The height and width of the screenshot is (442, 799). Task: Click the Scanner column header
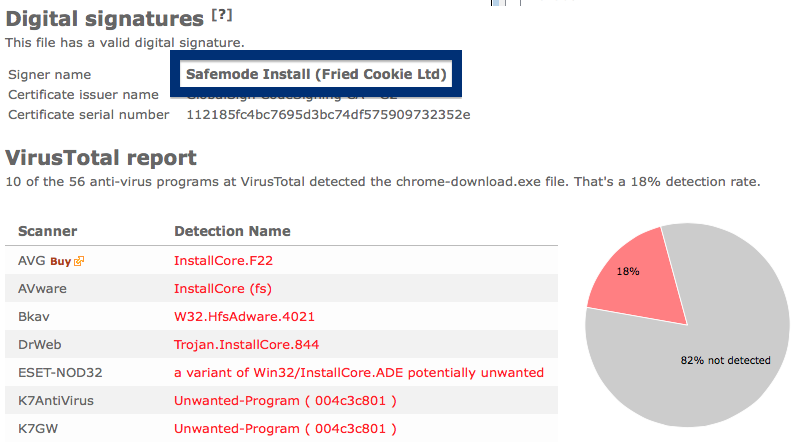[x=47, y=231]
